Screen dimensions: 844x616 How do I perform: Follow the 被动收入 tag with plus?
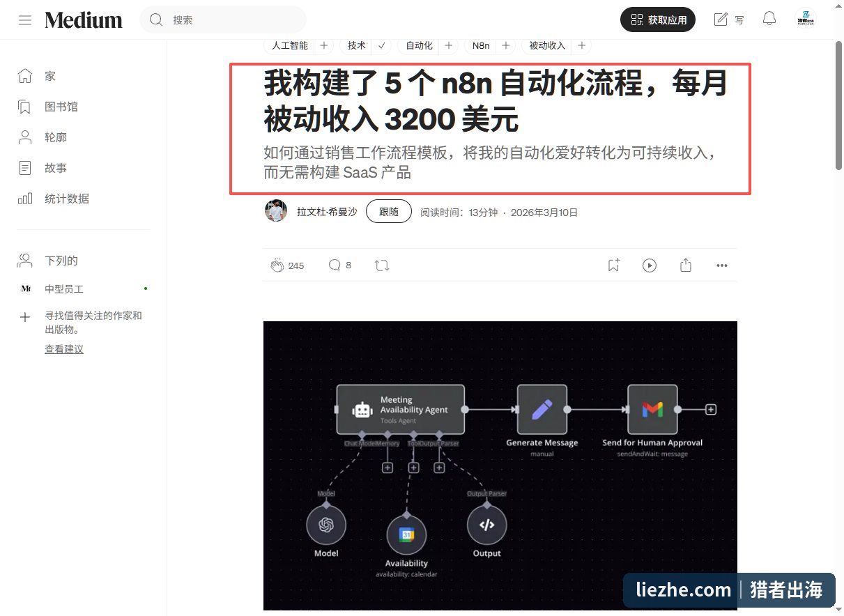coord(581,45)
